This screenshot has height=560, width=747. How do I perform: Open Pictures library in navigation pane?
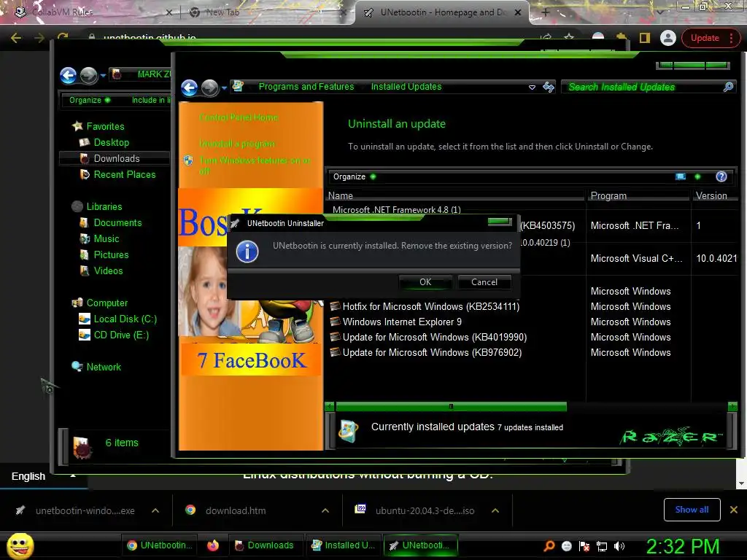104,254
